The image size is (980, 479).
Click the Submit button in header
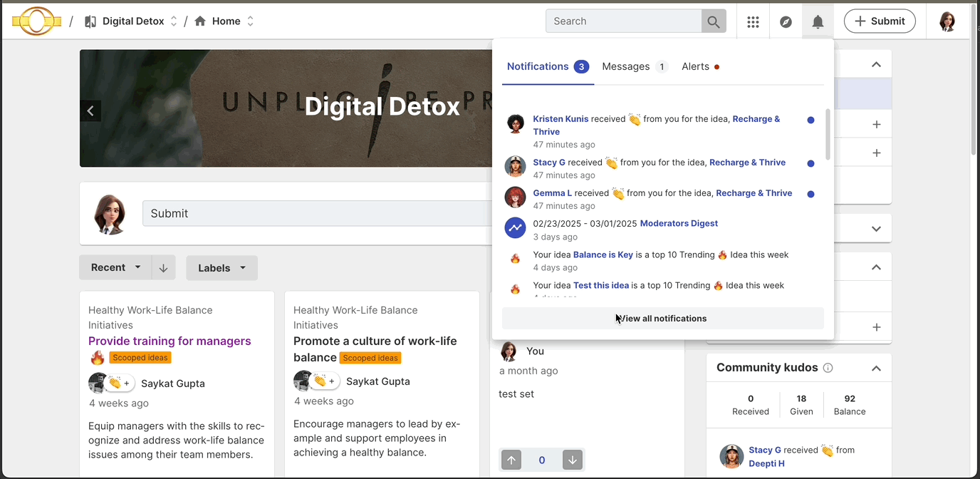(880, 21)
